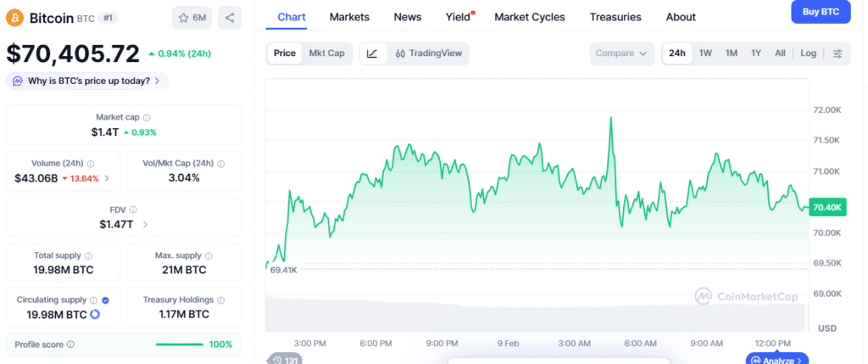The image size is (868, 364).
Task: Click the Analyze button
Action: [x=776, y=359]
